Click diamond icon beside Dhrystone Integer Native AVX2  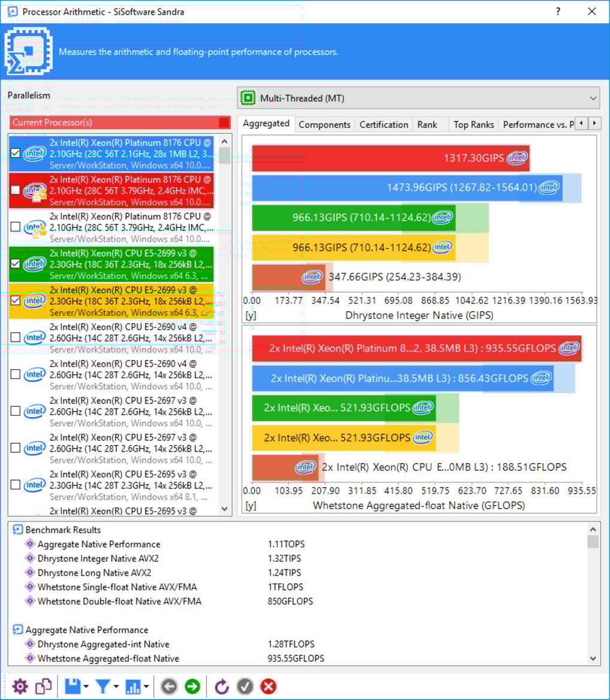[x=30, y=558]
